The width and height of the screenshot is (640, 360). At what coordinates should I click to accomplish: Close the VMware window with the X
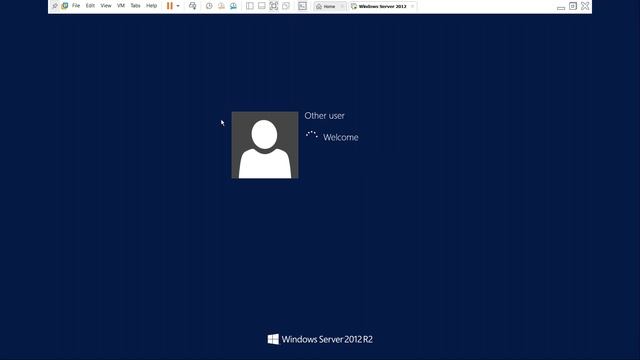point(585,6)
